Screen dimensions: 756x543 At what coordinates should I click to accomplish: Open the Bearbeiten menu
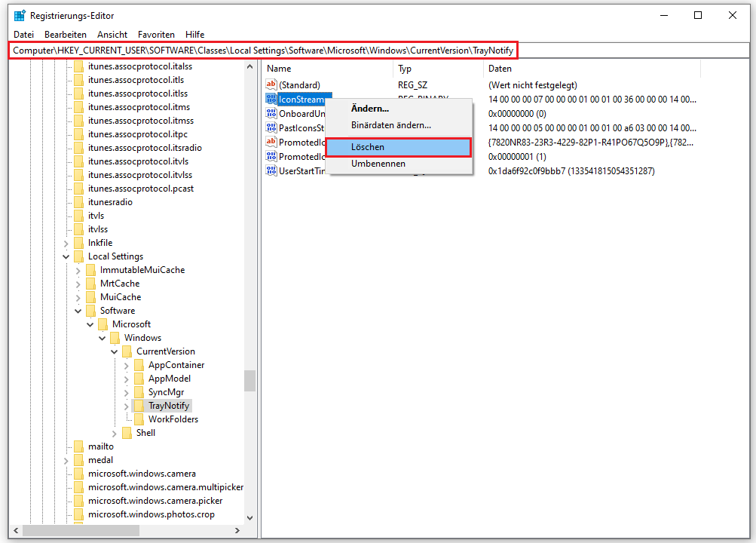pos(65,34)
